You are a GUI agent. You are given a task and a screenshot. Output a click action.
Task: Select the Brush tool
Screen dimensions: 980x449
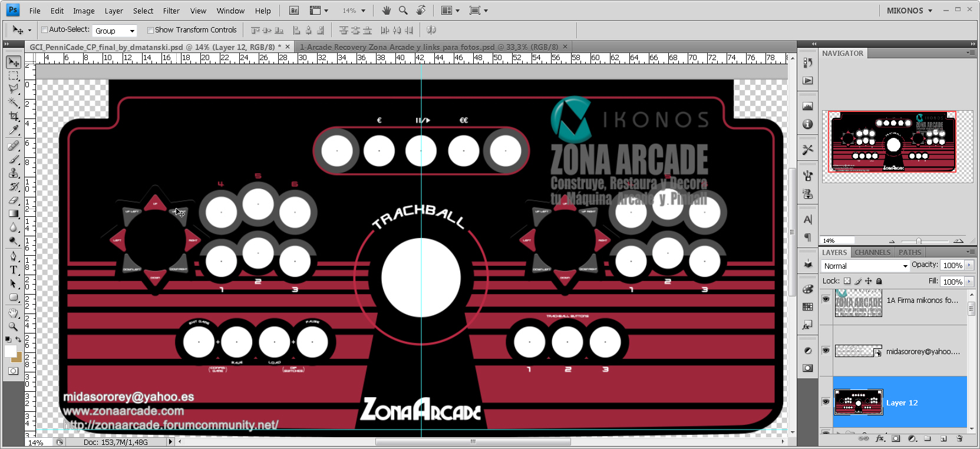tap(14, 159)
